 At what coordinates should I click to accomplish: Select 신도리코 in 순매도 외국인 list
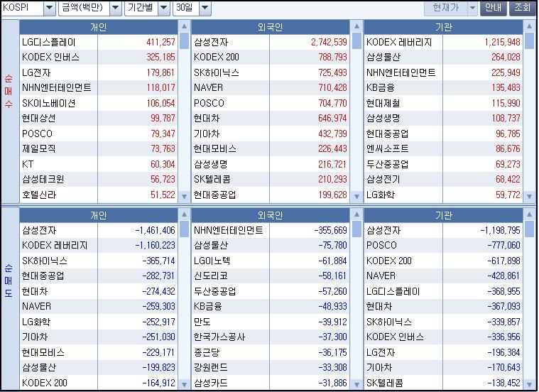[211, 276]
